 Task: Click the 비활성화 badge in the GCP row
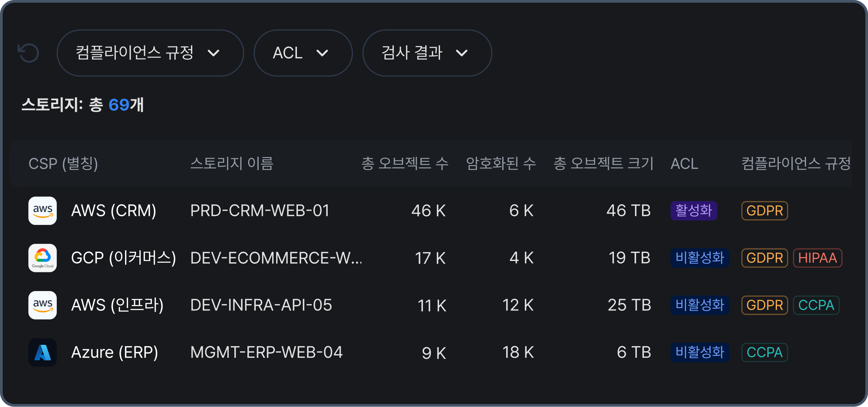tap(699, 258)
